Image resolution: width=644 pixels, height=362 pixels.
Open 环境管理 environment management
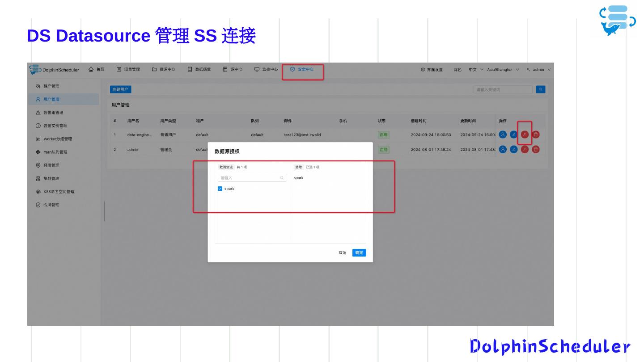[64, 165]
